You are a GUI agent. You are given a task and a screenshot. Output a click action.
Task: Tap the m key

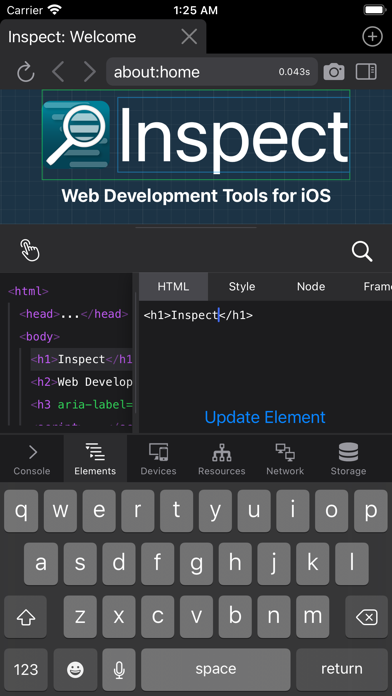tap(313, 617)
